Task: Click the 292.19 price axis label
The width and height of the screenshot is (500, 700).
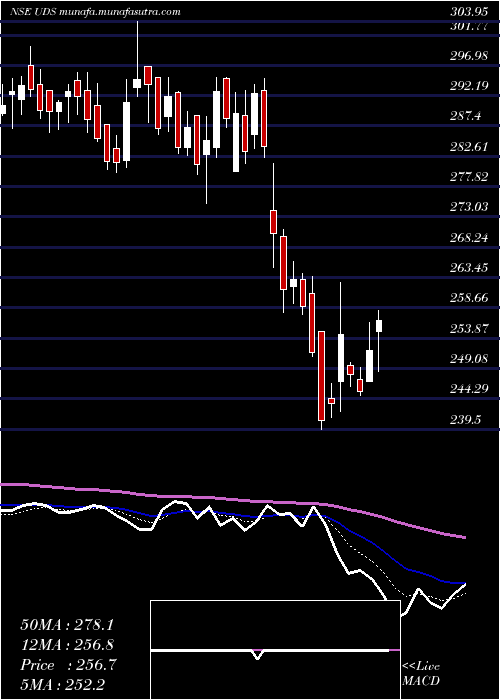Action: pyautogui.click(x=470, y=86)
